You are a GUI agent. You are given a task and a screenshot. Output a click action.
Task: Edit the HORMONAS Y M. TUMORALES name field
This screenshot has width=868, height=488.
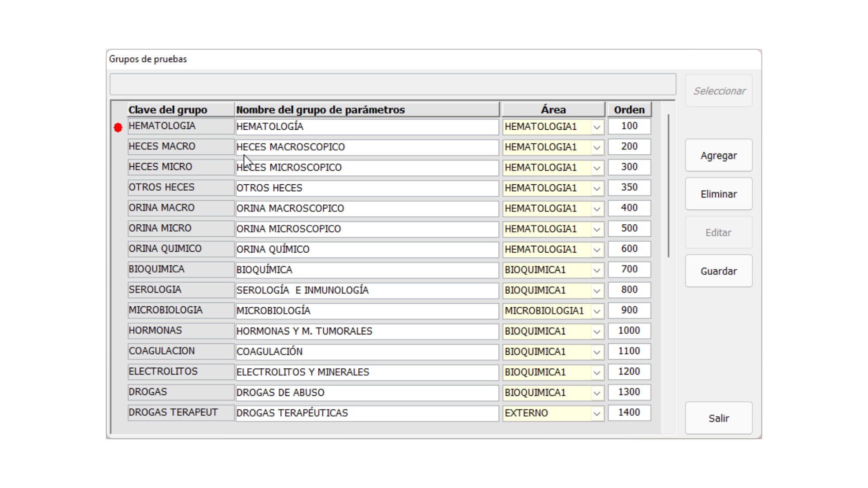pos(366,331)
